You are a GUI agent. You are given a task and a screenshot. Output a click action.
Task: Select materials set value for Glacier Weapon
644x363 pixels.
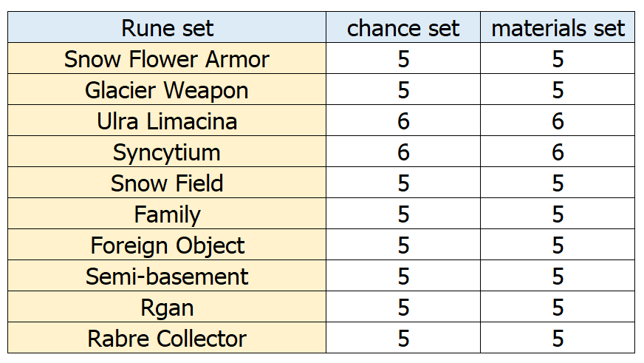[558, 89]
